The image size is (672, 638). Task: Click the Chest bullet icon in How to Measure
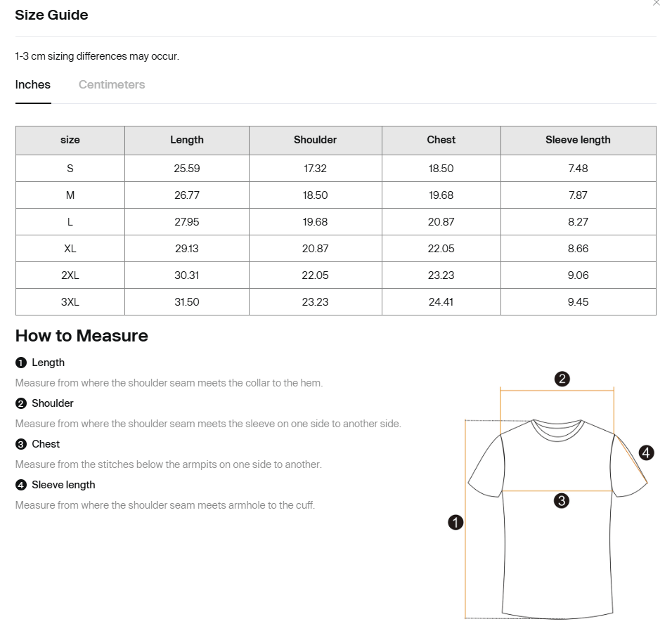click(x=21, y=444)
